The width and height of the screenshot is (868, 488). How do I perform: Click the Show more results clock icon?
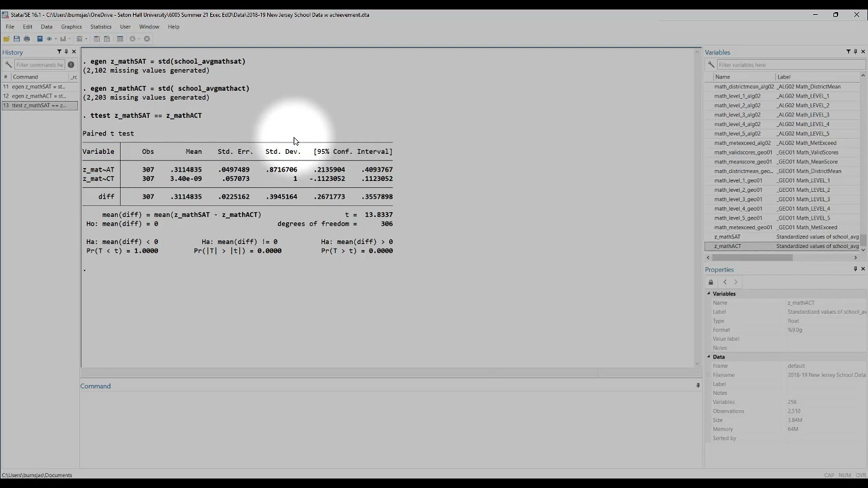pyautogui.click(x=132, y=39)
